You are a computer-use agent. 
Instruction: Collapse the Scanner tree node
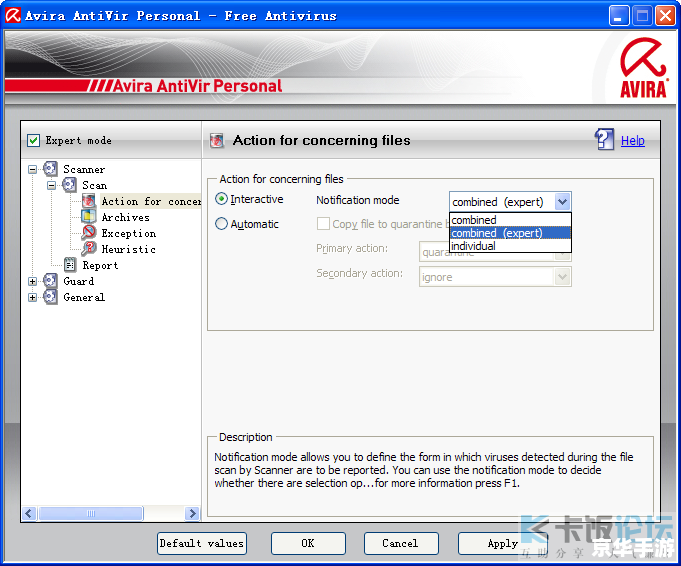(32, 169)
